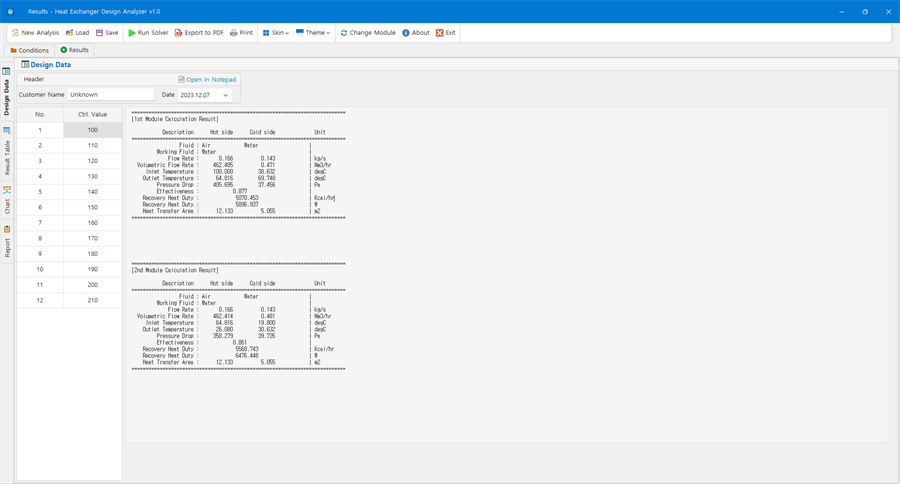Screen dimensions: 900x484
Task: Open the Skin dropdown menu
Action: [276, 33]
